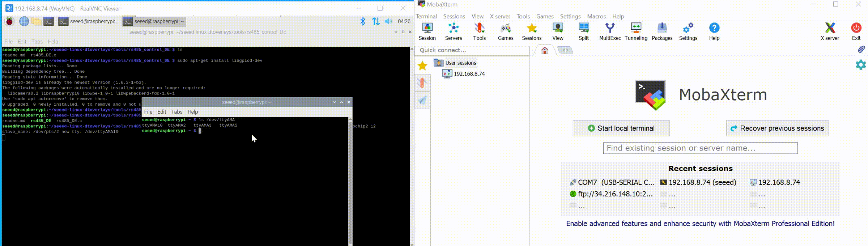Maximize the front seeed@raspberrypi terminal window
The width and height of the screenshot is (868, 246).
[341, 102]
